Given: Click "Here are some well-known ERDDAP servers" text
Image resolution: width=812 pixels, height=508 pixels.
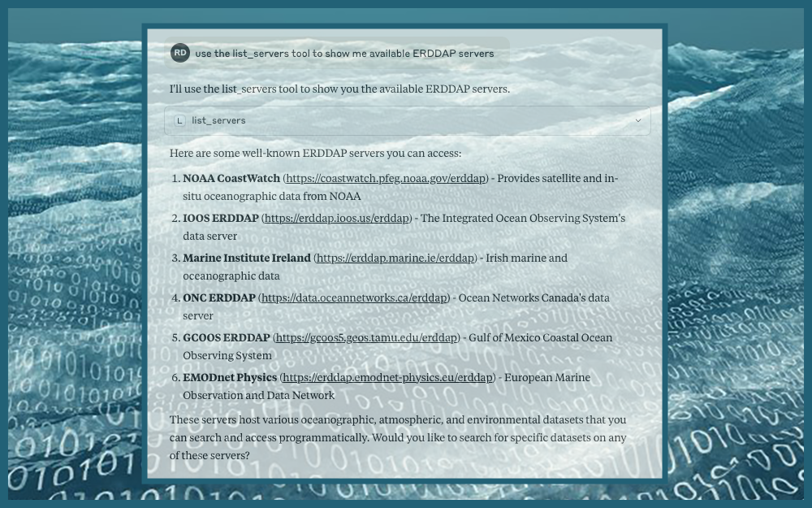Looking at the screenshot, I should [315, 154].
